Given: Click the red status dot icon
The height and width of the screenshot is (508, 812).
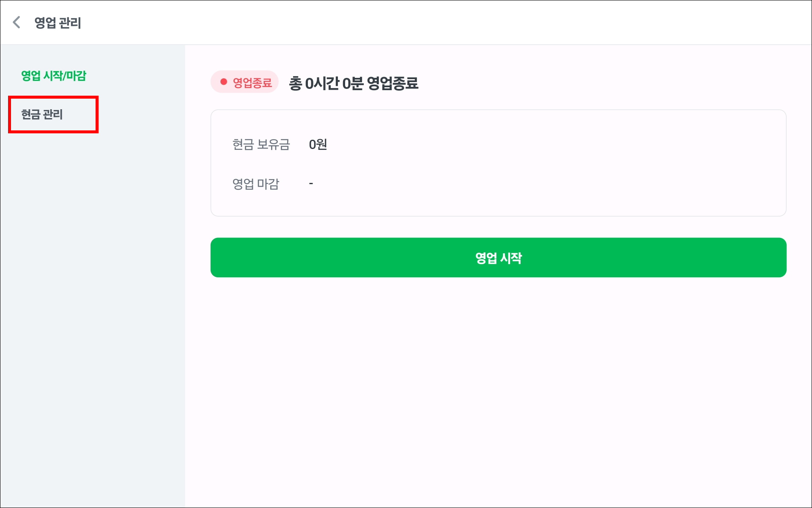Looking at the screenshot, I should click(224, 82).
